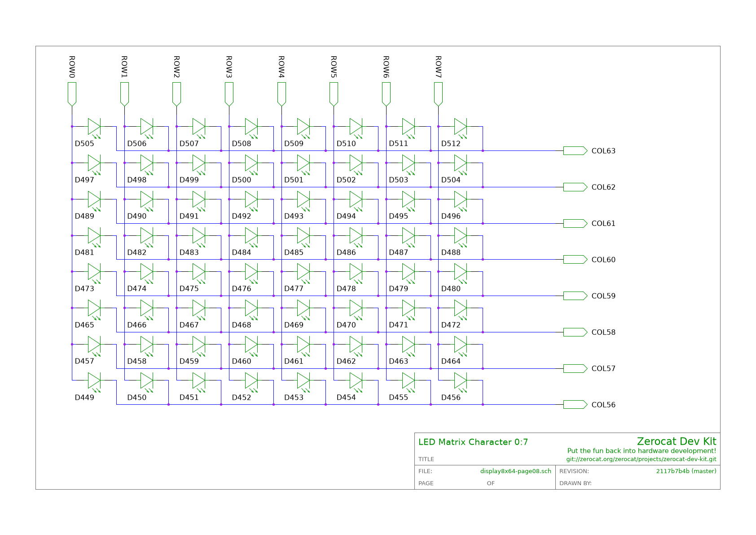The image size is (756, 535).
Task: Click the 'LED Matrix Character 0:7' title
Action: click(x=473, y=442)
